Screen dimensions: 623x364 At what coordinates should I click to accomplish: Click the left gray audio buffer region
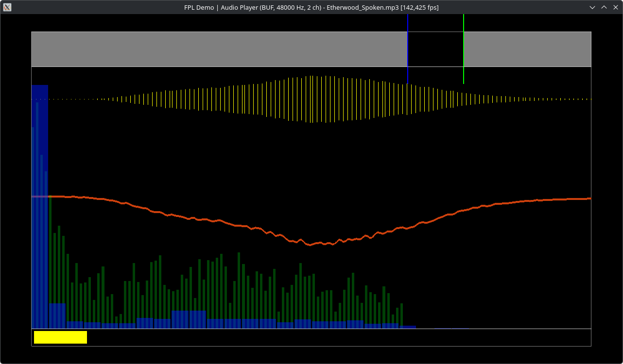pos(219,49)
